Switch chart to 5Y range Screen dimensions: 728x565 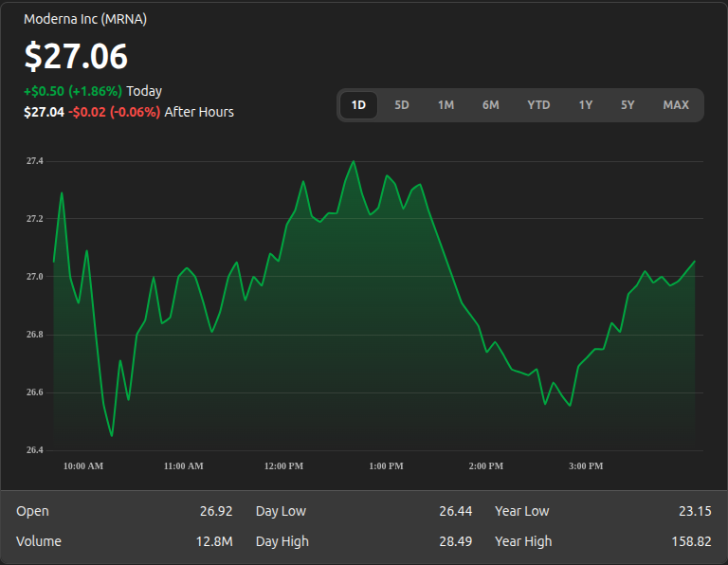coord(628,105)
